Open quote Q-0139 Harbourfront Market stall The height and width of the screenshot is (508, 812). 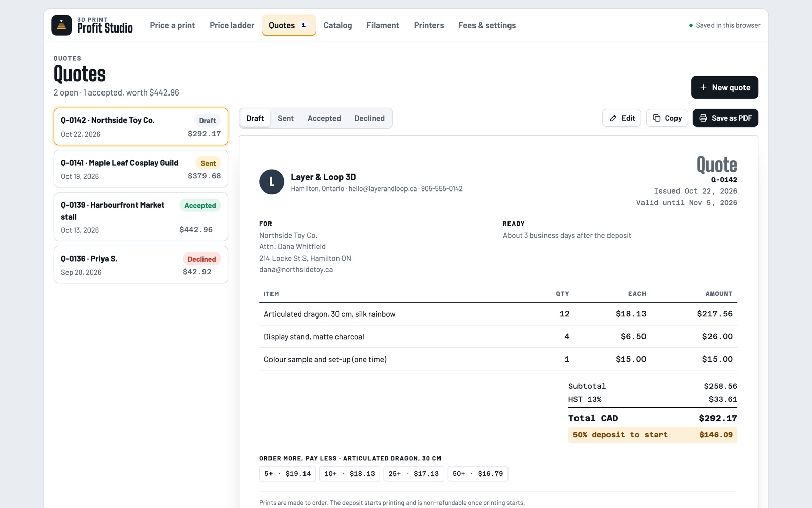tap(141, 217)
